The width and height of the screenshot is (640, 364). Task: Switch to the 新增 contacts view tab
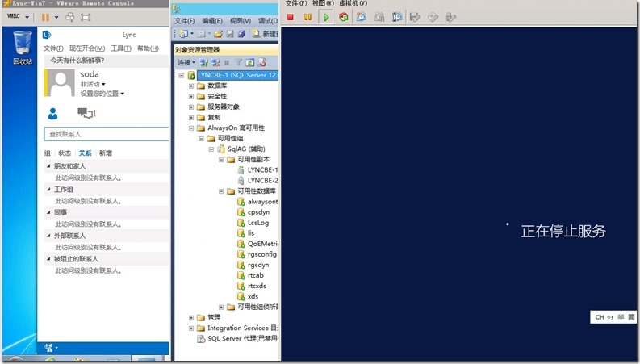pos(105,153)
